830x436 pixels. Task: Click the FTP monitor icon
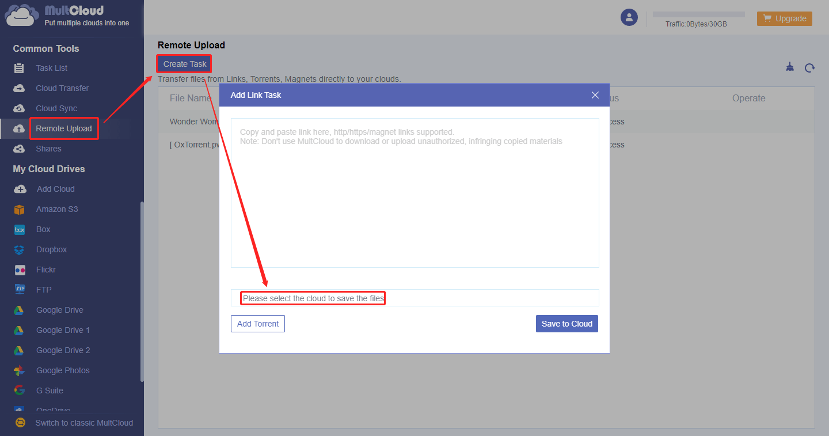pos(20,289)
